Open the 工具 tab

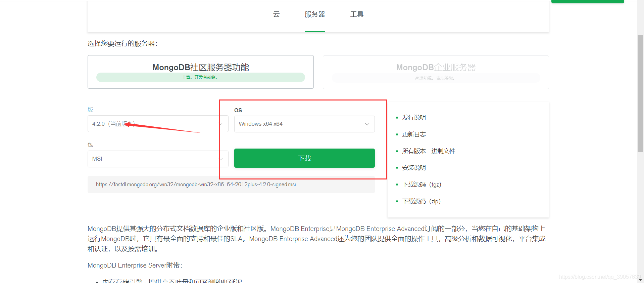(357, 14)
